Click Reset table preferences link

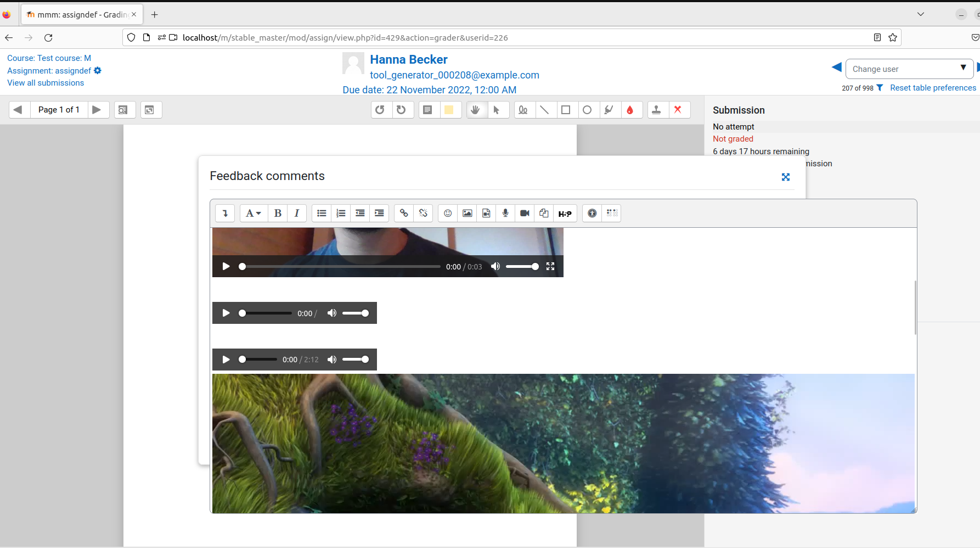(933, 88)
